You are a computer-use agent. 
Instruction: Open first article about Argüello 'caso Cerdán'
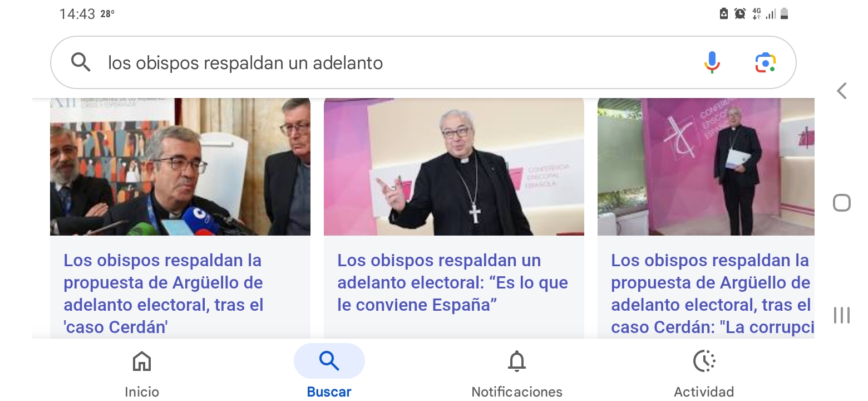164,294
